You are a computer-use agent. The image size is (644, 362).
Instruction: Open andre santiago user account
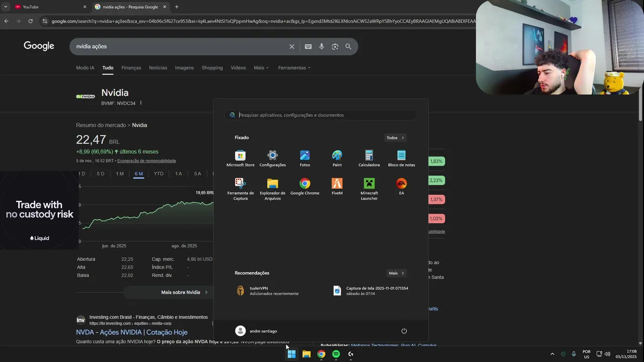[256, 331]
